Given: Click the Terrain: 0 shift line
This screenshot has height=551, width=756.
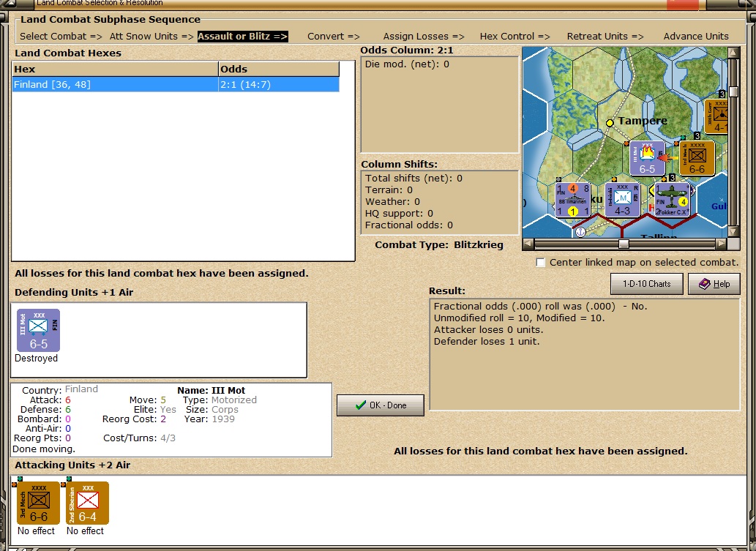Looking at the screenshot, I should click(389, 190).
